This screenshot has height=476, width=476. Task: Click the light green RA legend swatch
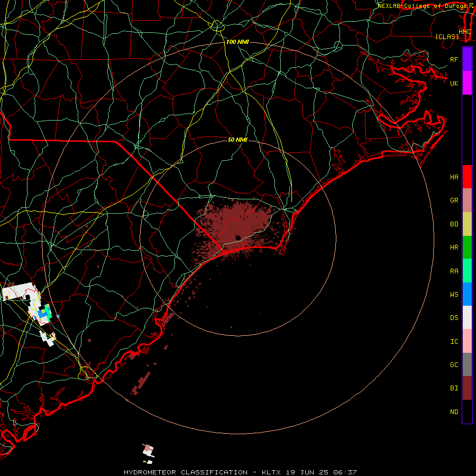click(x=467, y=271)
